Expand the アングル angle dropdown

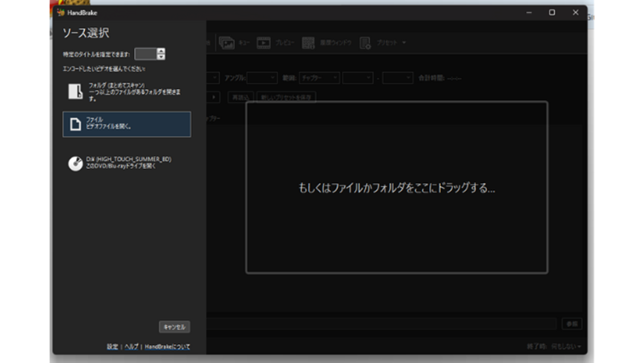262,78
